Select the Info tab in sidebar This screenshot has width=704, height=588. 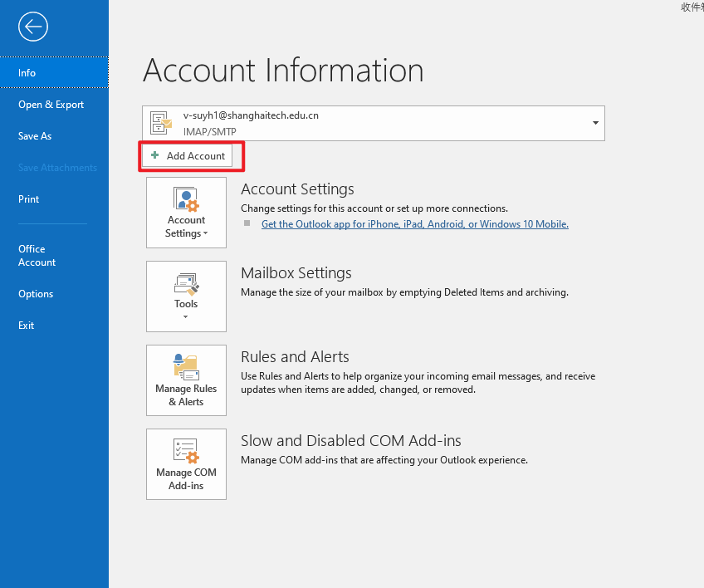pos(54,73)
